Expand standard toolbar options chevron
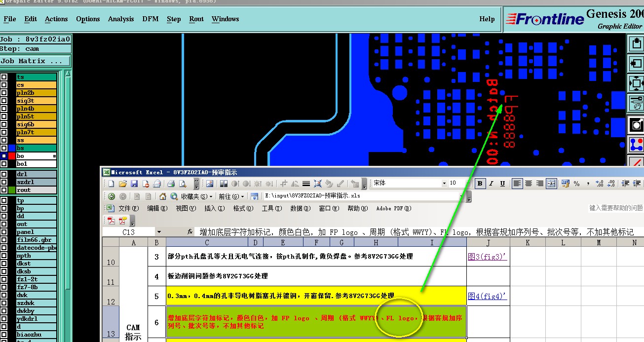Screen dimensions: 644x342 (197, 184)
